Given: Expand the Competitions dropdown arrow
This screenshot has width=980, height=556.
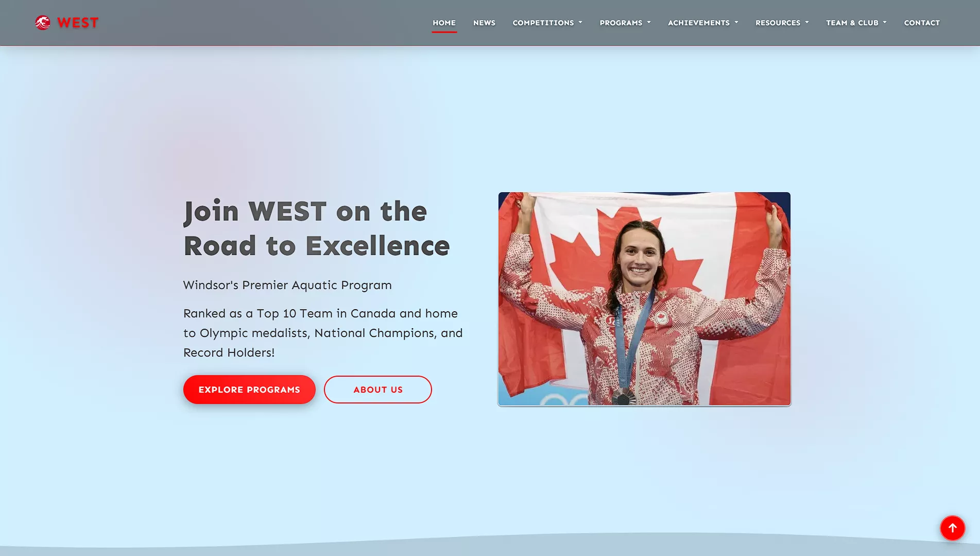Looking at the screenshot, I should [x=580, y=23].
